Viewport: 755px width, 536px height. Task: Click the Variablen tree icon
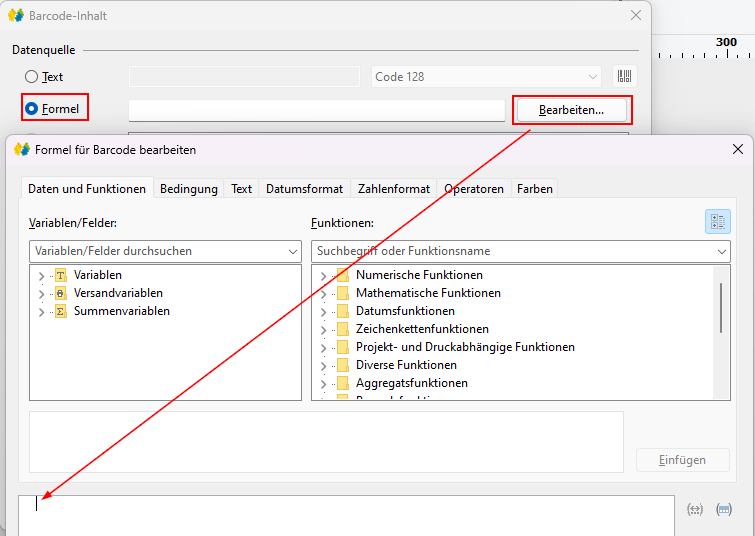click(60, 275)
